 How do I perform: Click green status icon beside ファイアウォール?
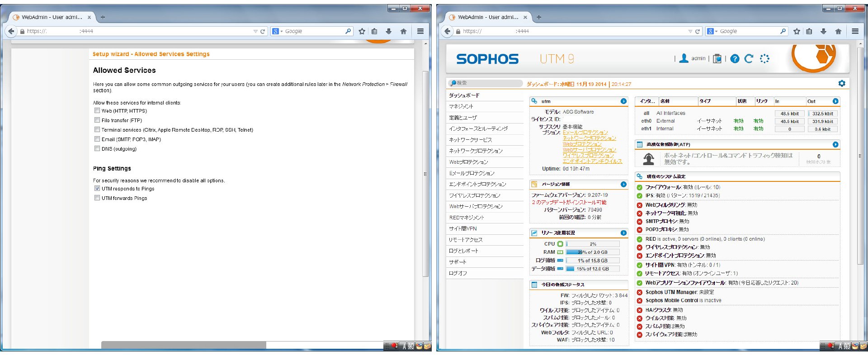tap(639, 187)
